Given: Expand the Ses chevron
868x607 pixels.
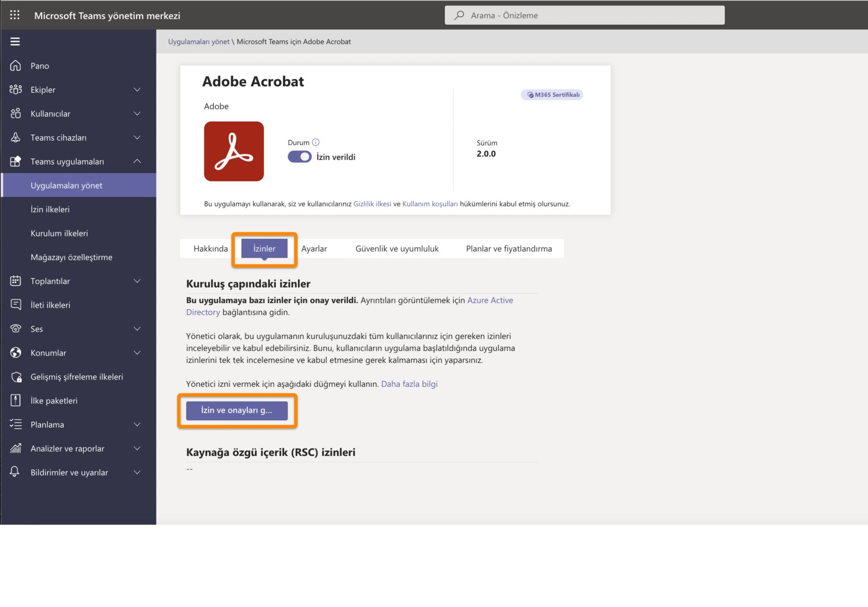Looking at the screenshot, I should [137, 329].
